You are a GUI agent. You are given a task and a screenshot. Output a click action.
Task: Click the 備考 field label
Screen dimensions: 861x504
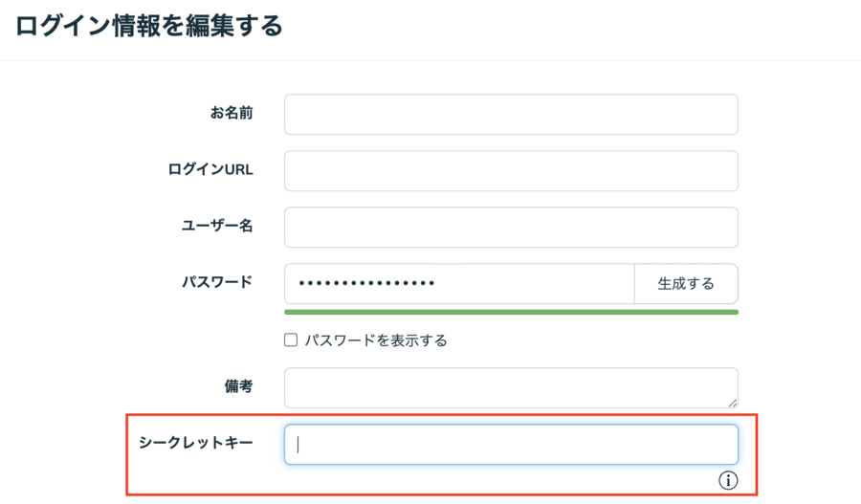pos(238,386)
